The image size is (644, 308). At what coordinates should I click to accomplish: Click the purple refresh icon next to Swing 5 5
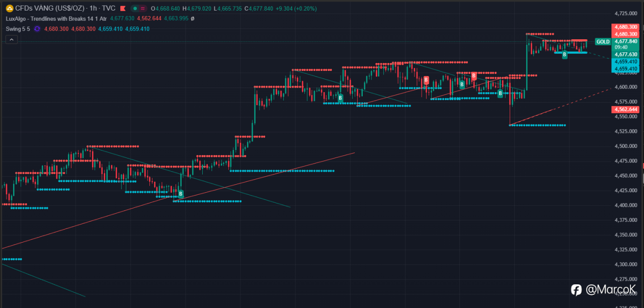point(37,29)
